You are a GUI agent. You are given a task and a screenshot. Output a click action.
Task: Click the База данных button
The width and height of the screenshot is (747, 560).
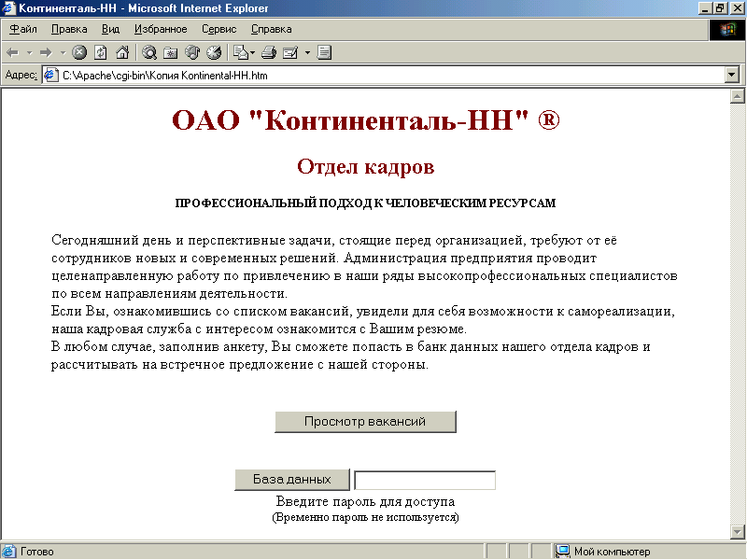coord(292,479)
